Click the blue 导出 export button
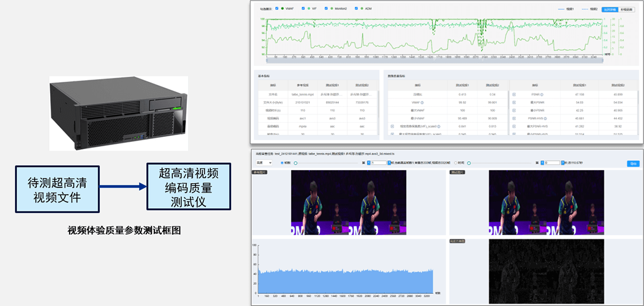Viewport: 644px width, 306px height. [x=633, y=163]
